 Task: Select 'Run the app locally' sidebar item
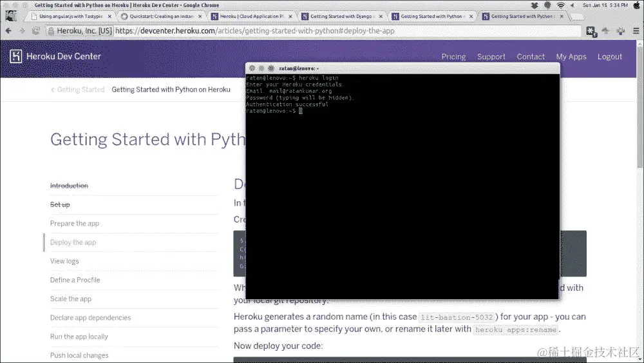pos(79,337)
